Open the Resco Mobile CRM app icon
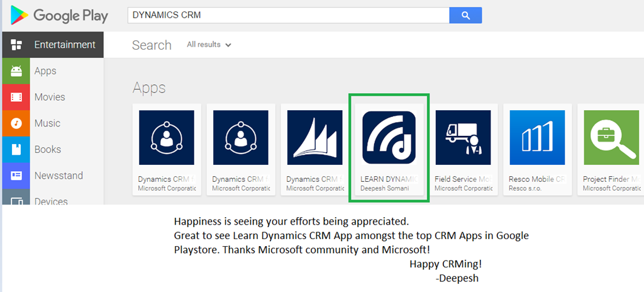The height and width of the screenshot is (292, 644). click(x=538, y=138)
